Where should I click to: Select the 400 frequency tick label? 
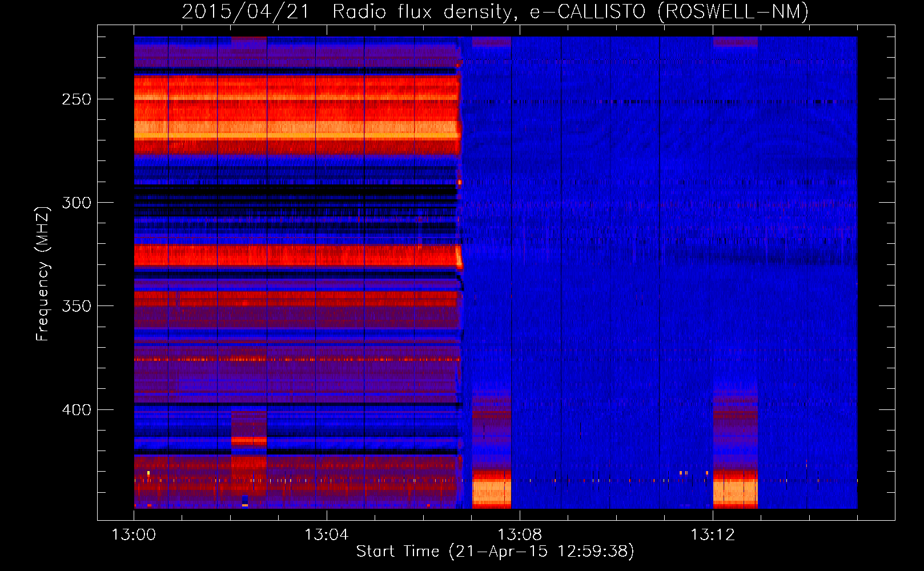pyautogui.click(x=77, y=410)
